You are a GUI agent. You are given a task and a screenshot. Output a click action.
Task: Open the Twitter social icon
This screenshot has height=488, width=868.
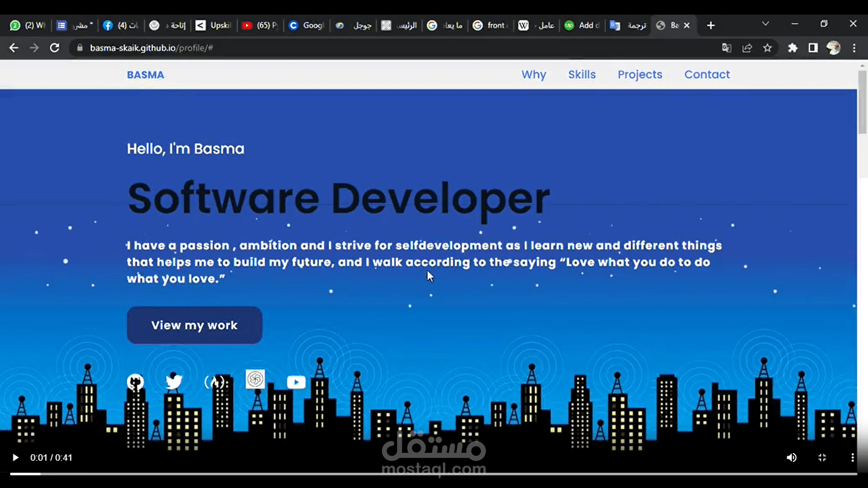[174, 382]
